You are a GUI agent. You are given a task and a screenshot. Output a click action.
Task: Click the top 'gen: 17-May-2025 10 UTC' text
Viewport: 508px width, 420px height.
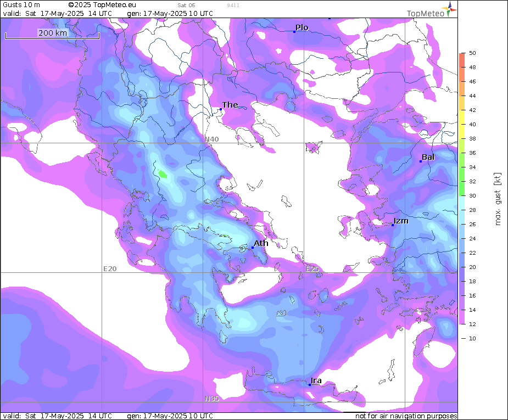click(170, 14)
